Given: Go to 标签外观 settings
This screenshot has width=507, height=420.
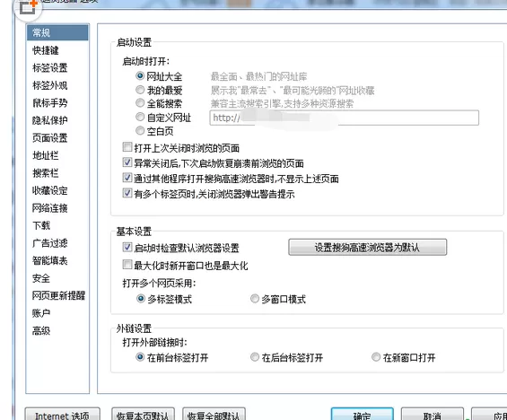Looking at the screenshot, I should [x=49, y=85].
